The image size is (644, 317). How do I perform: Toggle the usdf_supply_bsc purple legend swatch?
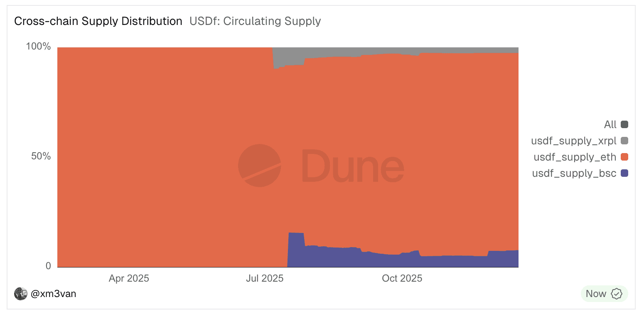(624, 173)
